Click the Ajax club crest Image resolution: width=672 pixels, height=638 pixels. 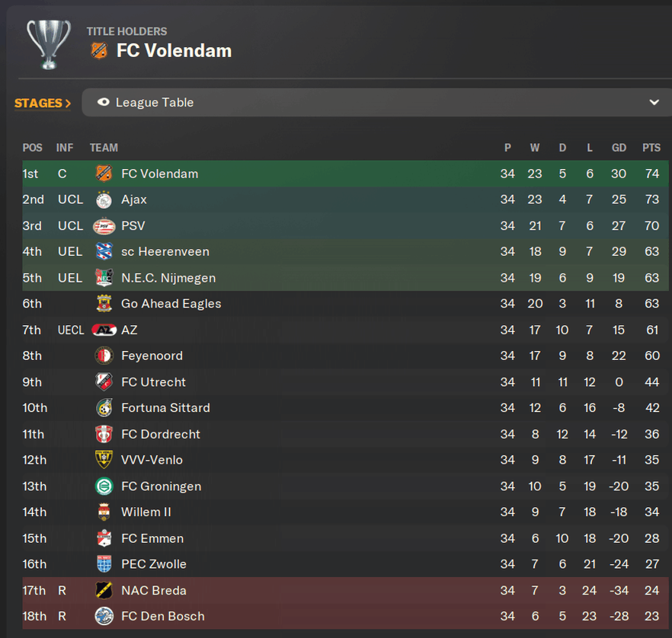(x=104, y=199)
